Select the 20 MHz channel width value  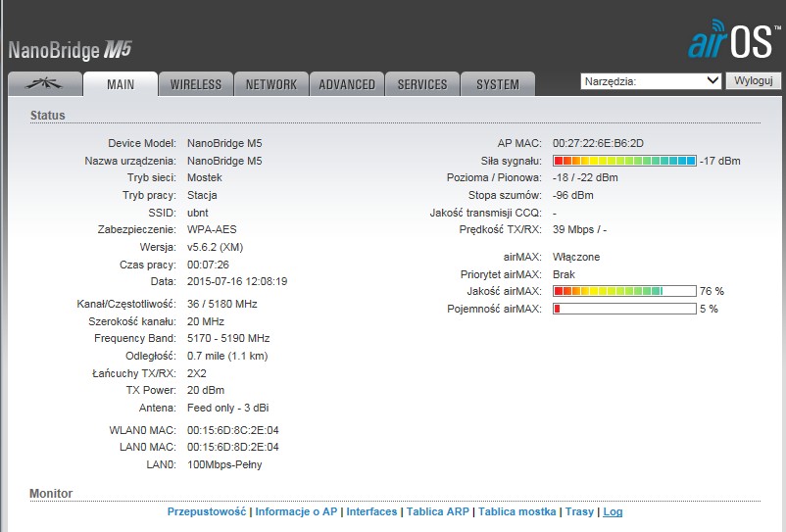(206, 321)
